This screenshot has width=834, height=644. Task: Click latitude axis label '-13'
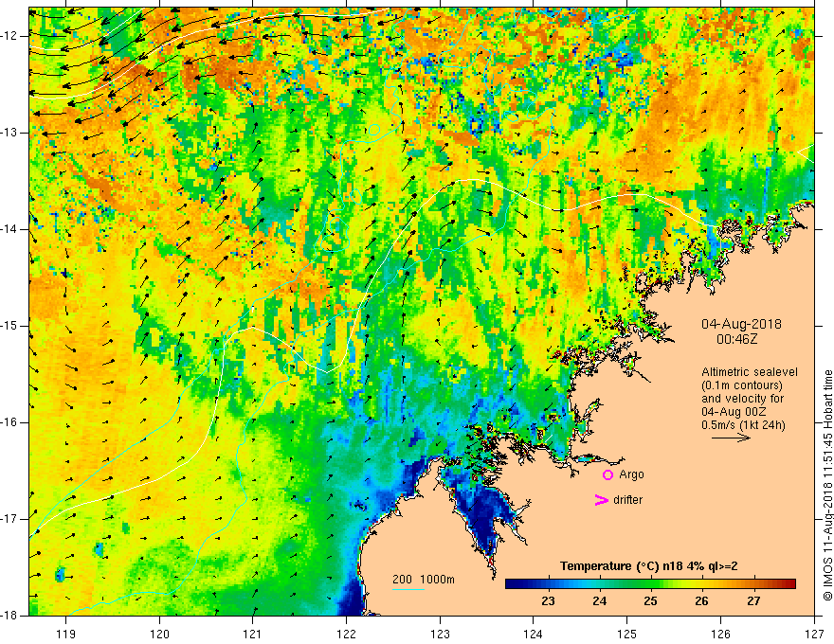click(x=10, y=133)
